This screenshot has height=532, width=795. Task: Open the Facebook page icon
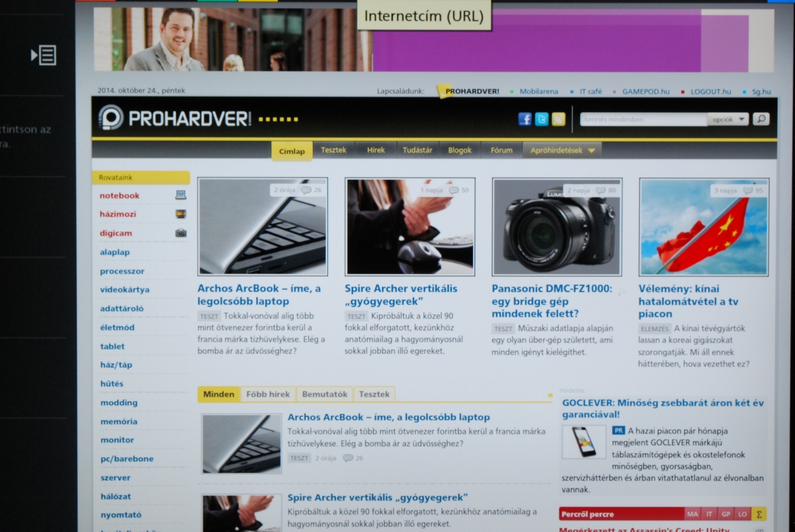[x=525, y=119]
